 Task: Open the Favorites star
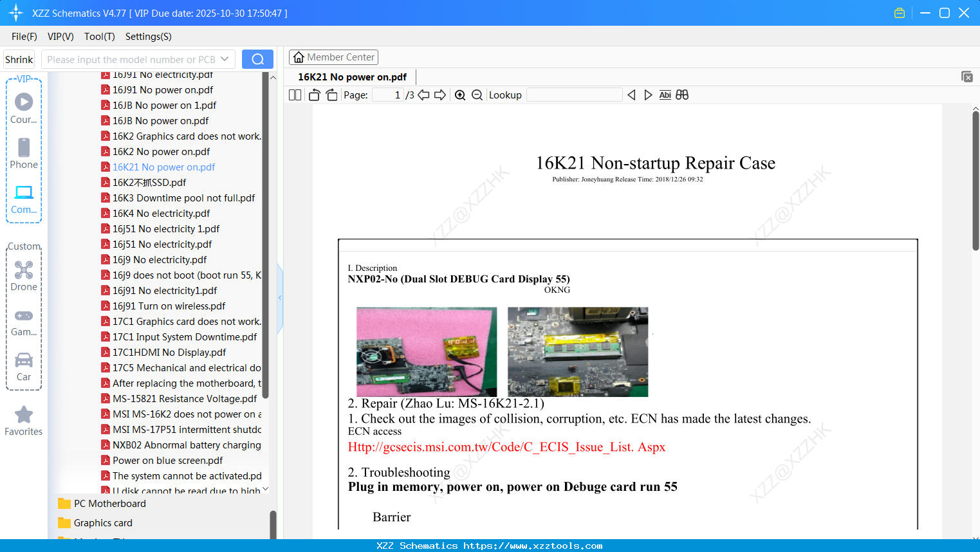tap(24, 421)
